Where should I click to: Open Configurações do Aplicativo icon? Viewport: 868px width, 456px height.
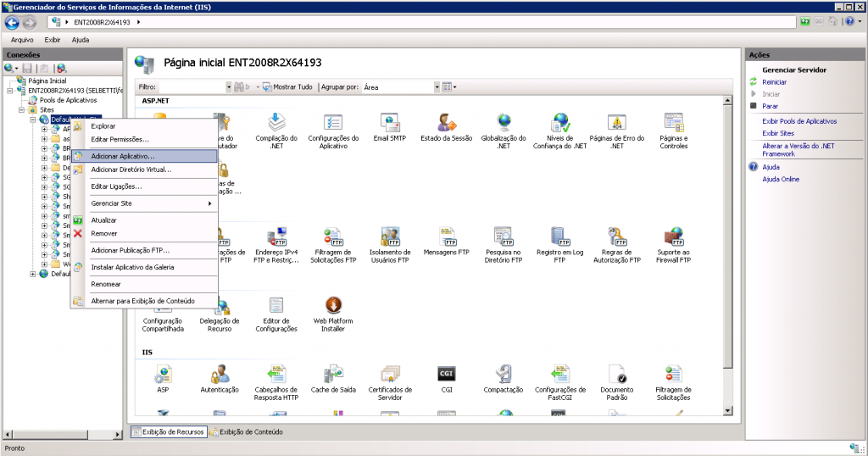coord(333,131)
